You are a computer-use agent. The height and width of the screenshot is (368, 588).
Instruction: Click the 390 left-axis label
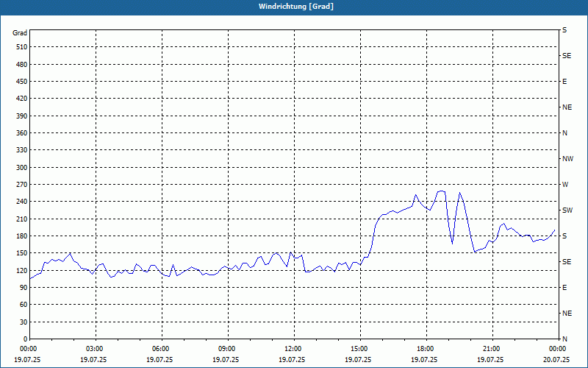click(x=22, y=116)
